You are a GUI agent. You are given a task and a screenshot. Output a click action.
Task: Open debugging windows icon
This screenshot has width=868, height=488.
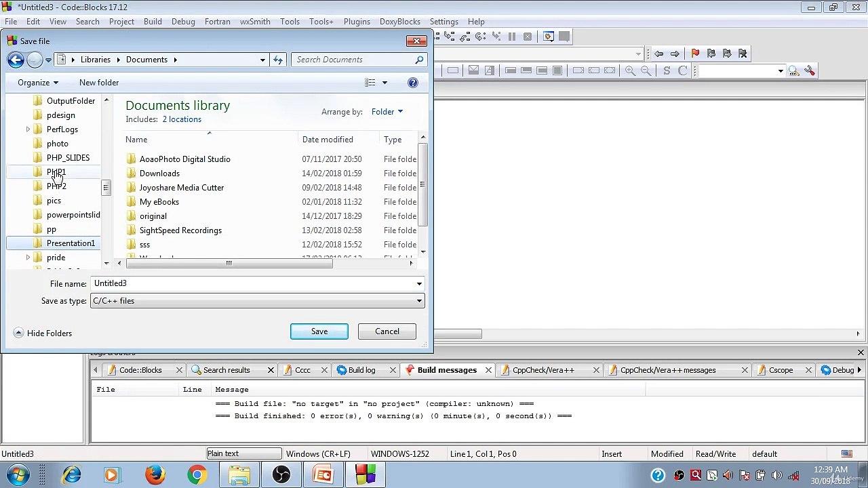[x=548, y=37]
